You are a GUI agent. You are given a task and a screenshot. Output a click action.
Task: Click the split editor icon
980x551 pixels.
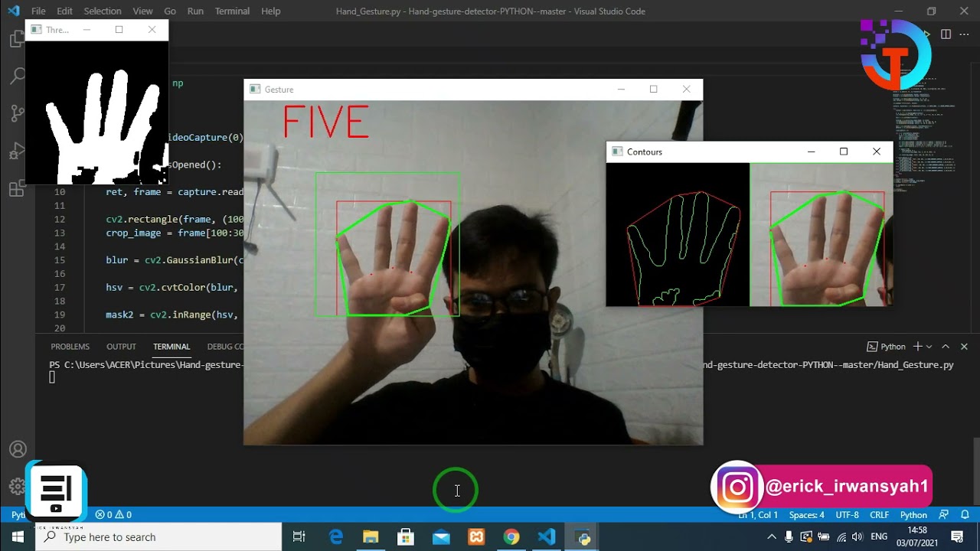pos(946,34)
